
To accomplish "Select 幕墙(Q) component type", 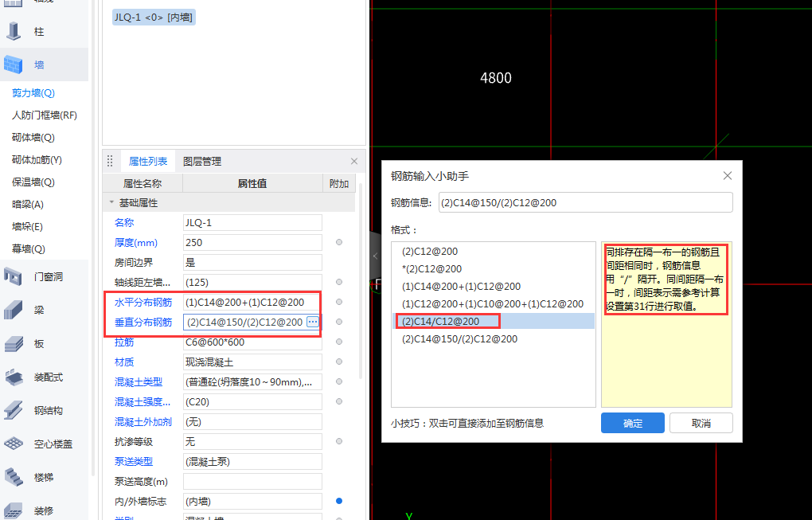I will click(28, 248).
